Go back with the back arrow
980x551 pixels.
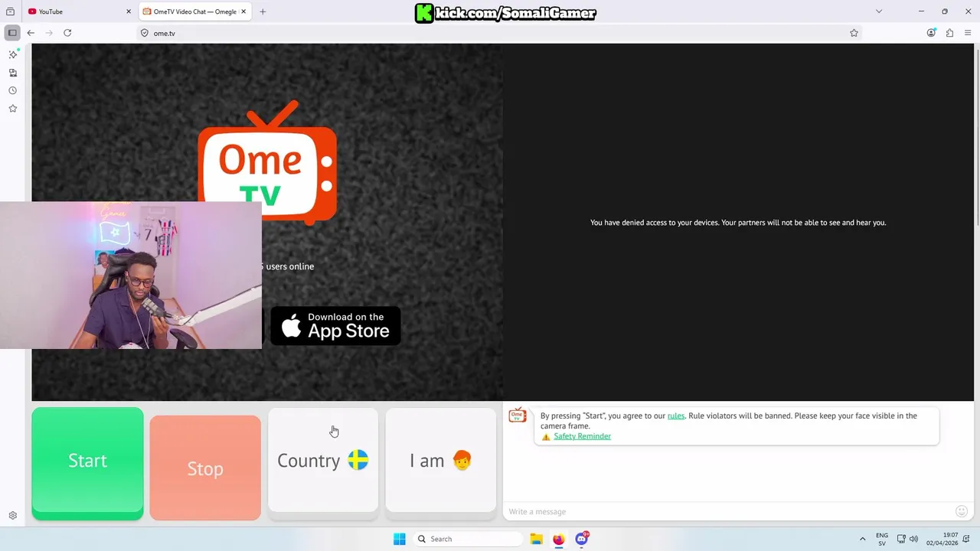pos(31,33)
